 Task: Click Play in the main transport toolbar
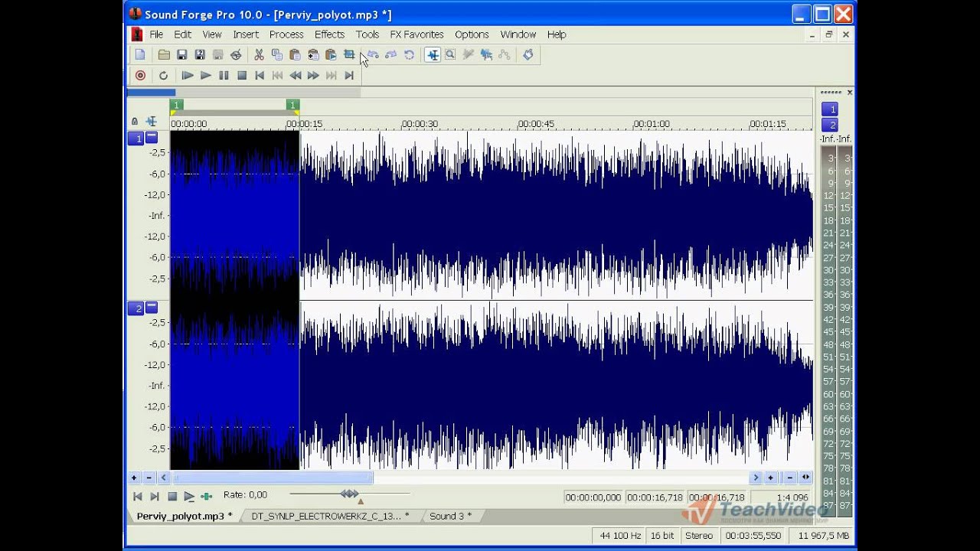point(205,75)
